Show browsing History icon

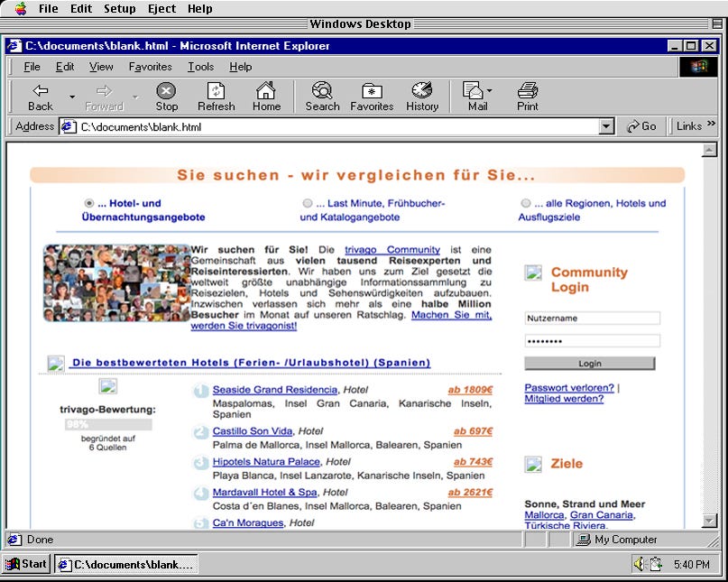pos(422,97)
